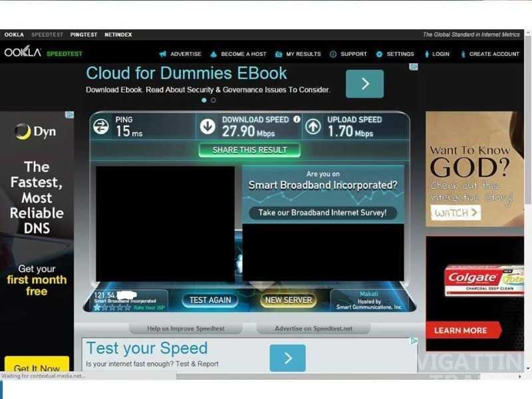
Task: Click the AdChoices icon on Cloud ad
Action: click(414, 67)
